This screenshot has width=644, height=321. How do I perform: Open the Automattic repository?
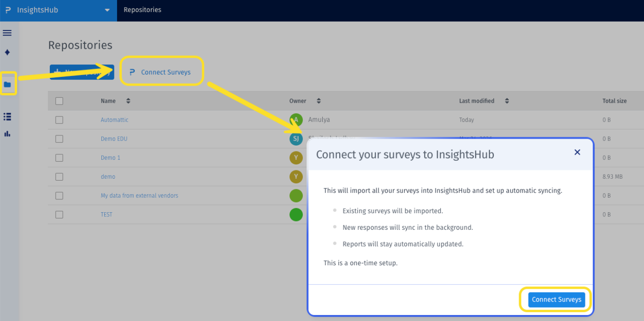point(114,120)
